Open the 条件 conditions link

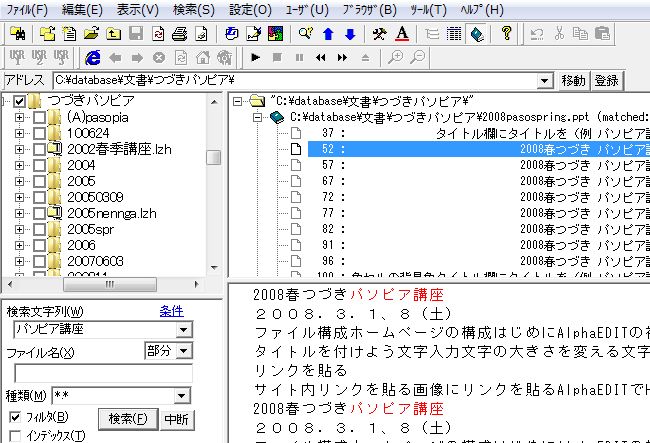[171, 310]
